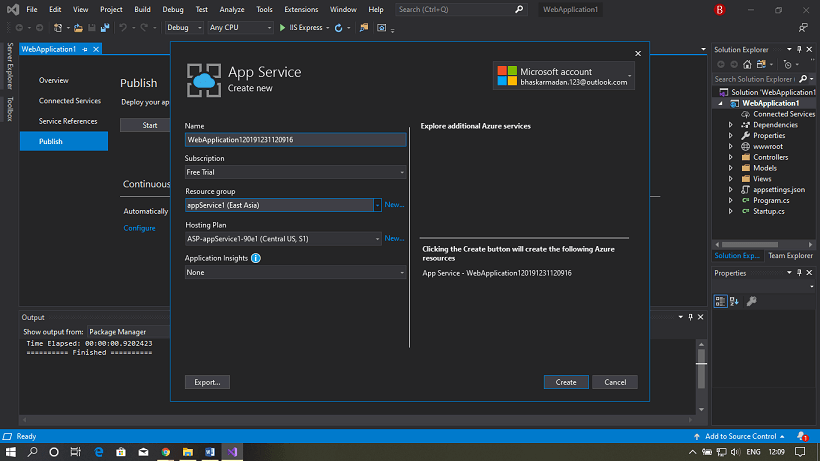The width and height of the screenshot is (820, 461).
Task: Click the Open File toolbar icon
Action: coord(78,28)
